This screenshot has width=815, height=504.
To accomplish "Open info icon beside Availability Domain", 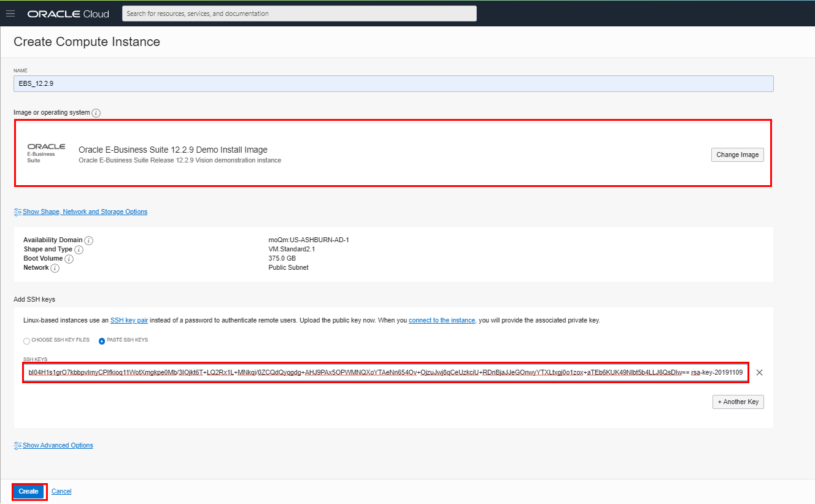I will (89, 240).
